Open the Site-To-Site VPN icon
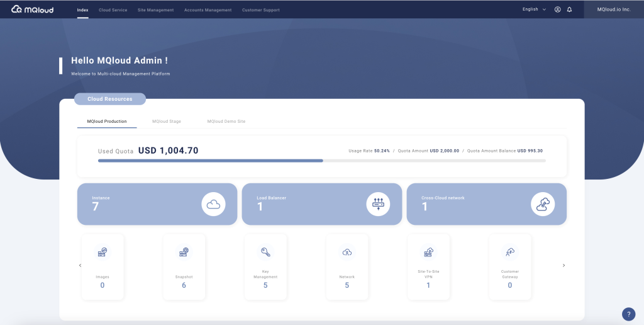The height and width of the screenshot is (325, 644). [428, 253]
